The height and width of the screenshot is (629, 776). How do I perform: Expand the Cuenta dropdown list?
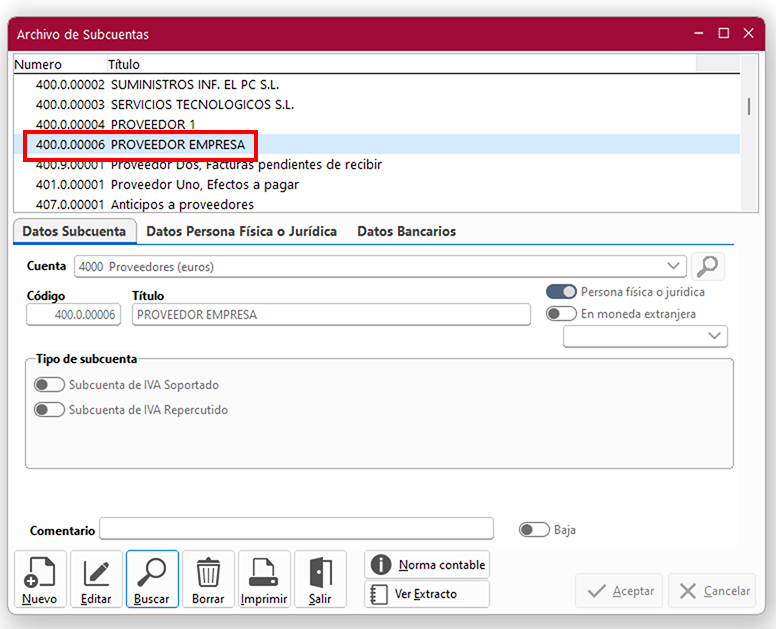point(674,266)
